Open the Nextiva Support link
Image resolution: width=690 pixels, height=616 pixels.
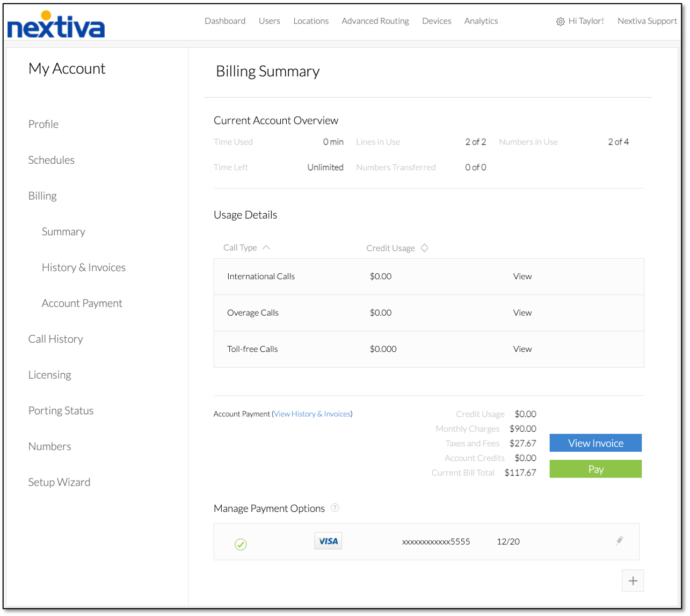point(647,21)
